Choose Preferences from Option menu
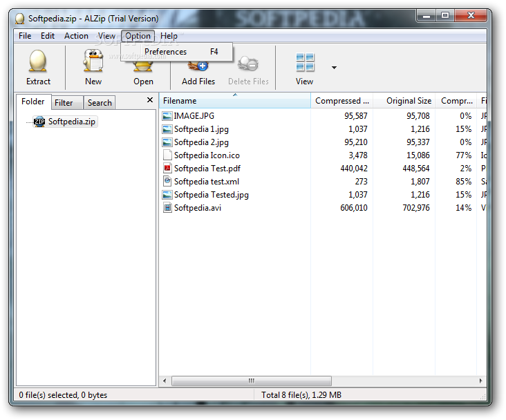The width and height of the screenshot is (506, 420). (176, 52)
